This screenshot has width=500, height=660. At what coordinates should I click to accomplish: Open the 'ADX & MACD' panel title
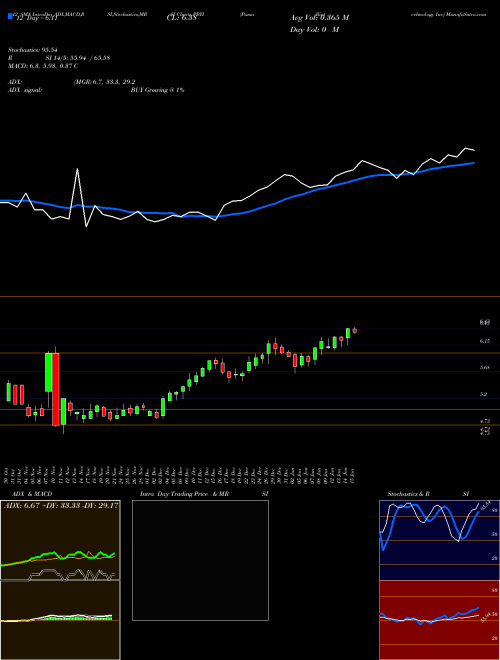(32, 494)
